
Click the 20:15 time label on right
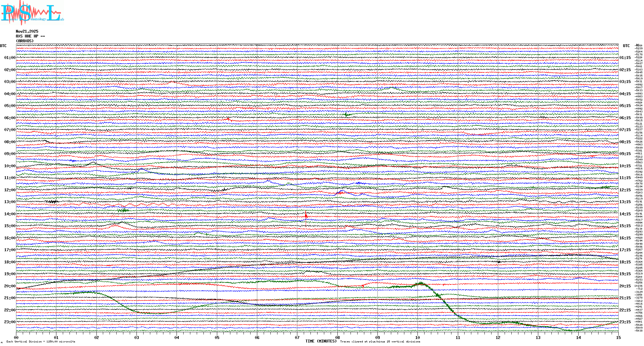coord(625,286)
